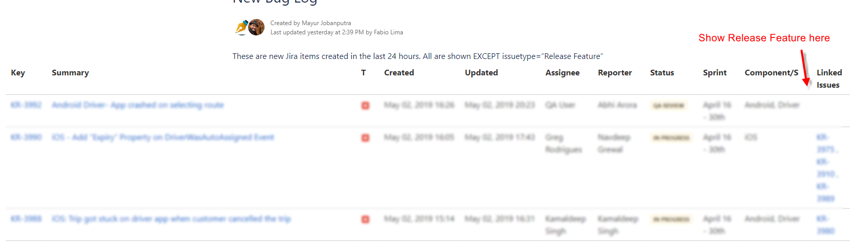This screenshot has height=243, width=868.
Task: Click the QA REVIEW status lozenge
Action: [x=668, y=106]
